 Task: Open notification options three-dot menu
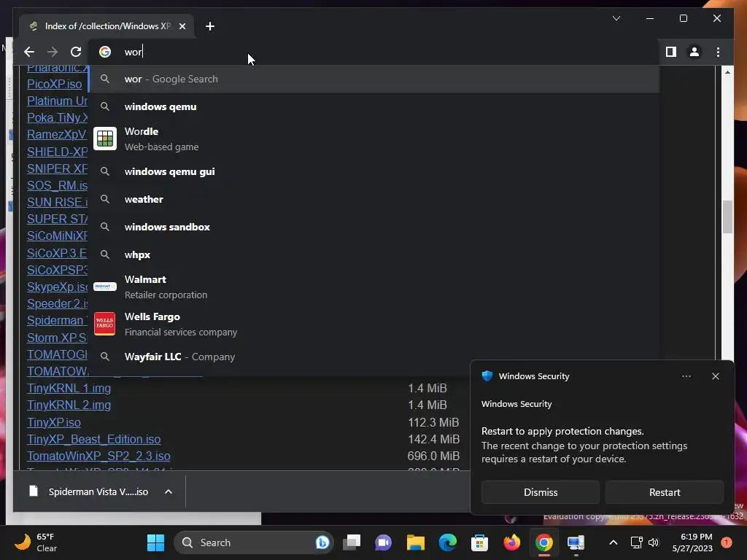pyautogui.click(x=686, y=376)
